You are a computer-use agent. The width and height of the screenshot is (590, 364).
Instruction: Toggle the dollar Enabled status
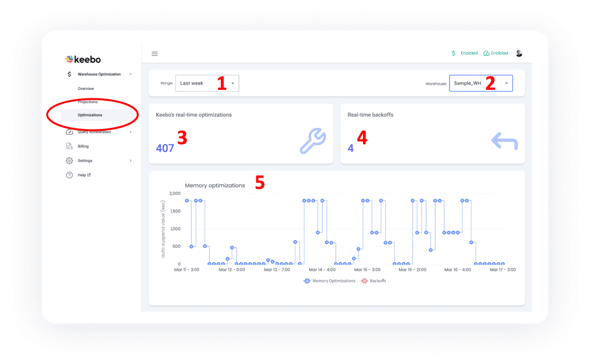pyautogui.click(x=464, y=54)
